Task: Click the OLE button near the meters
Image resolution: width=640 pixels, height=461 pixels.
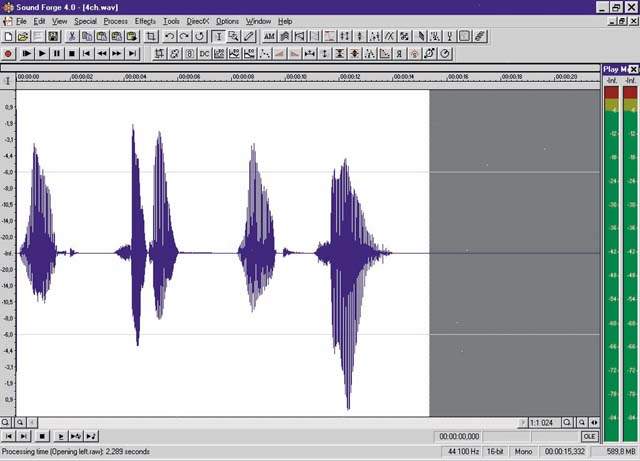Action: [590, 436]
